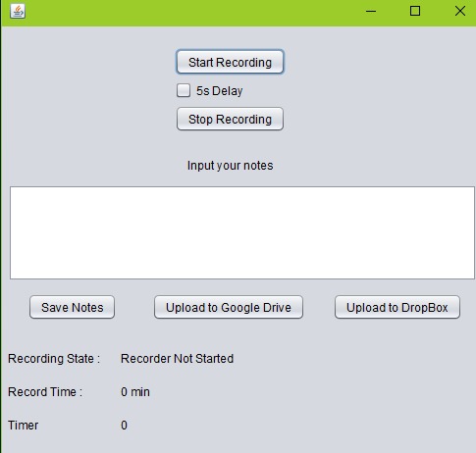Click the Stop Recording button
The height and width of the screenshot is (453, 476).
(x=230, y=119)
